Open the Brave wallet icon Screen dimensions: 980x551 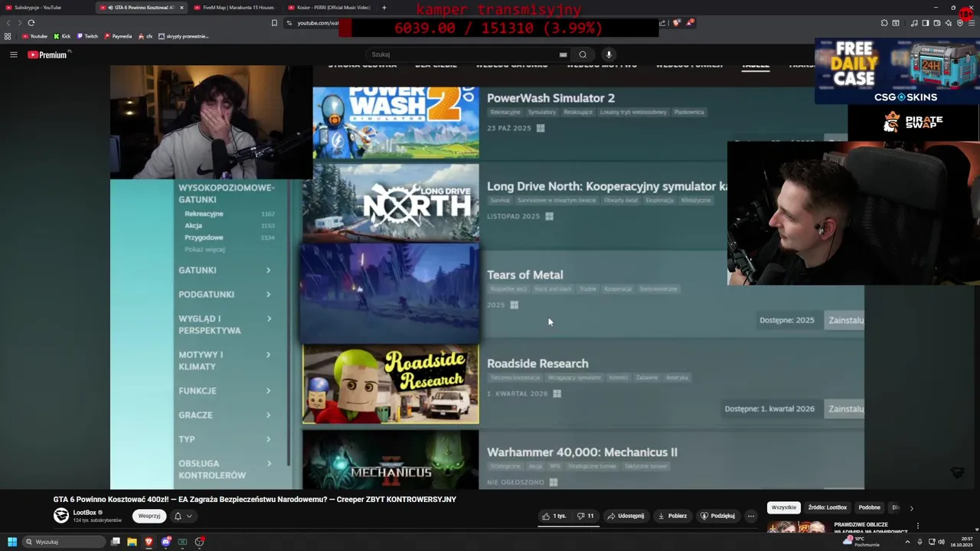click(x=936, y=23)
